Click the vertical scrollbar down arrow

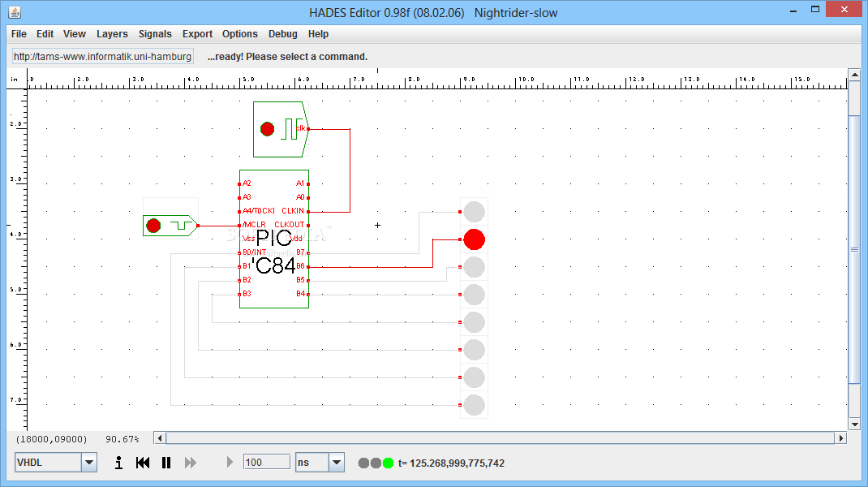(x=855, y=425)
